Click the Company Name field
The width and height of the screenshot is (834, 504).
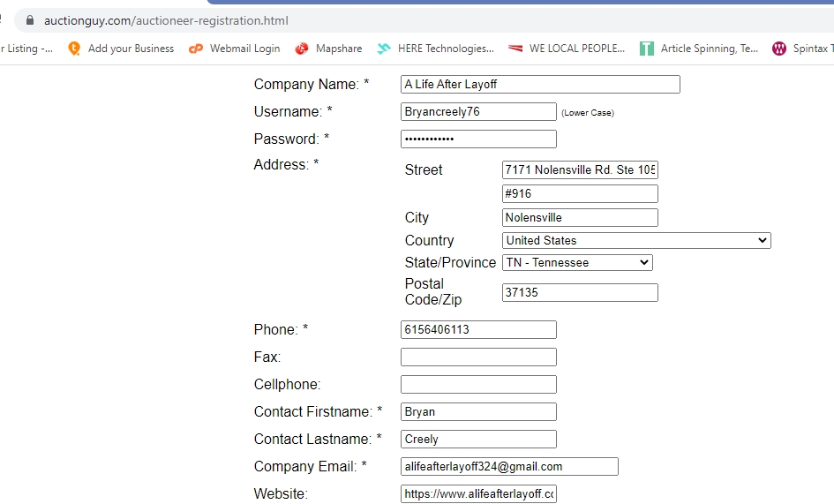540,85
